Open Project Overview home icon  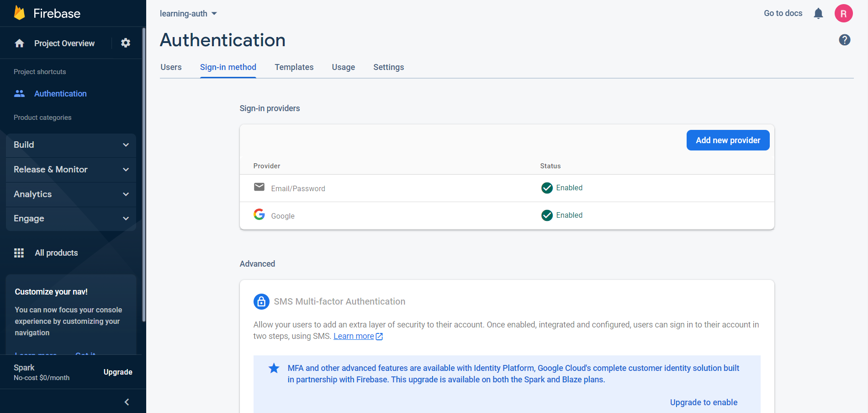click(x=19, y=43)
